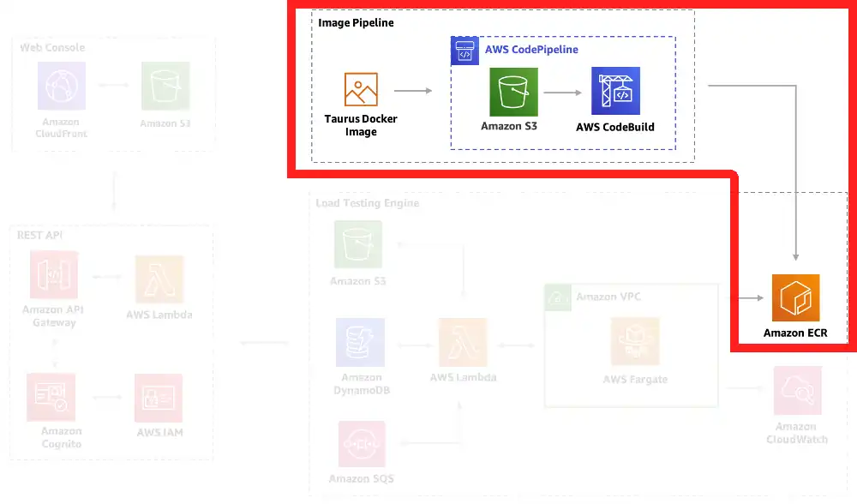Image resolution: width=857 pixels, height=504 pixels.
Task: Select the S3 bucket icon in Load Testing Engine
Action: pyautogui.click(x=358, y=243)
